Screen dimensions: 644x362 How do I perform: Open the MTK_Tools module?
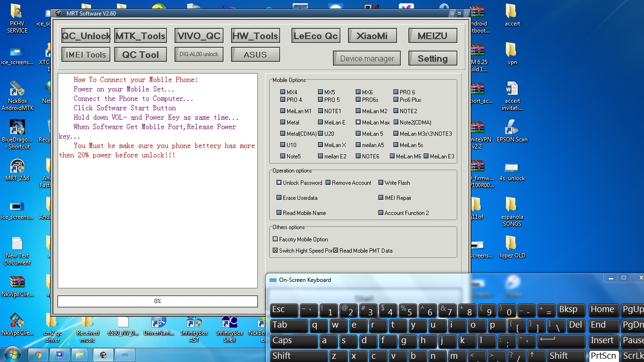click(140, 36)
